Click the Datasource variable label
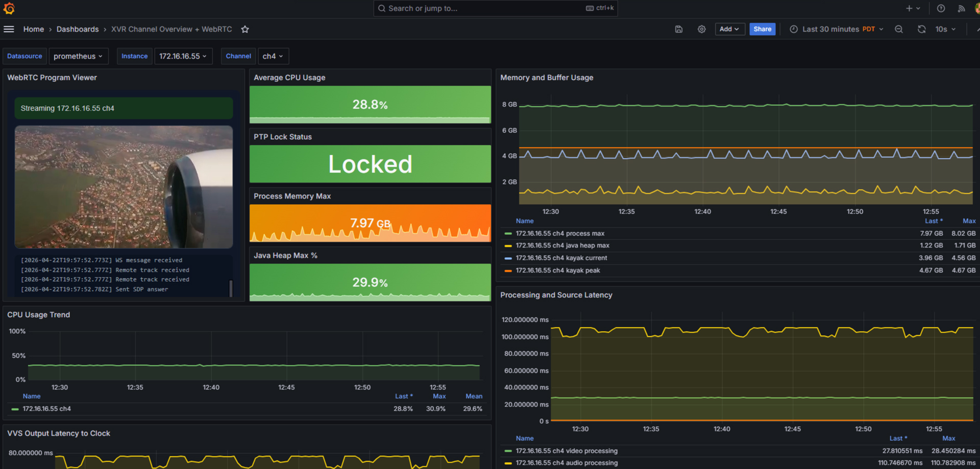Image resolution: width=980 pixels, height=469 pixels. pos(24,56)
